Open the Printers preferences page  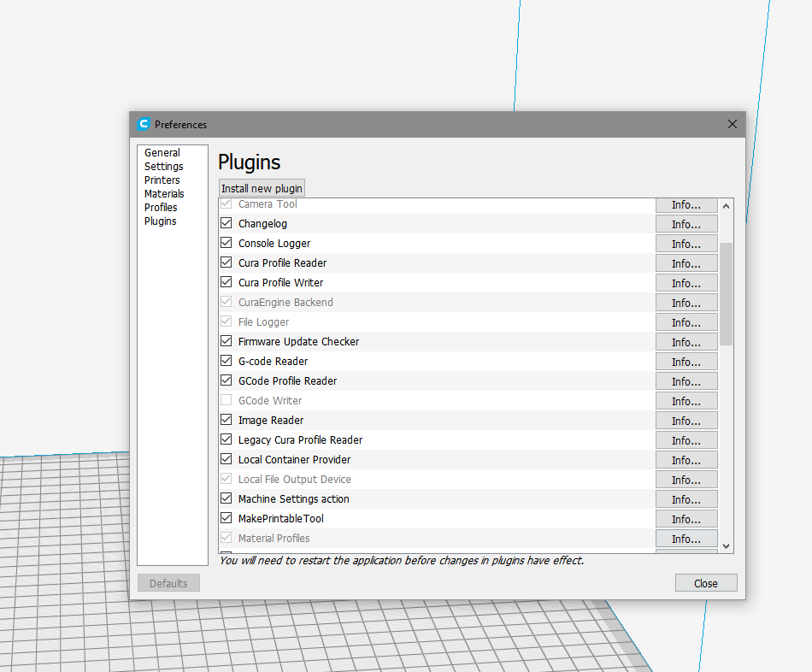[x=162, y=180]
